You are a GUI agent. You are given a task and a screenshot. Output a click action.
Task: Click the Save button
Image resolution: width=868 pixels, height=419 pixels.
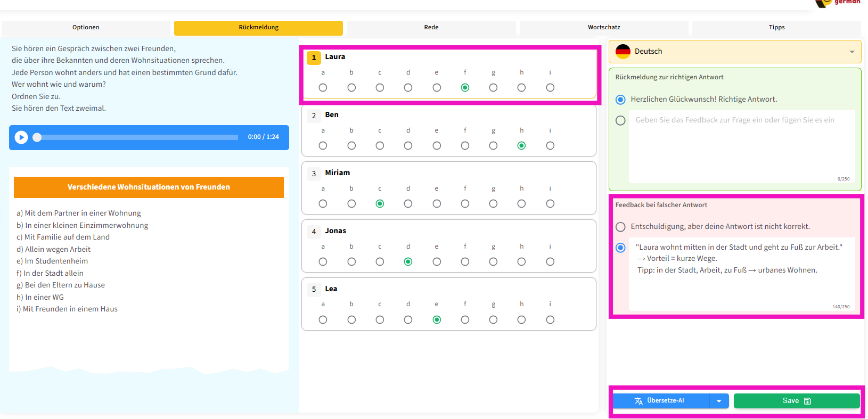tap(796, 401)
